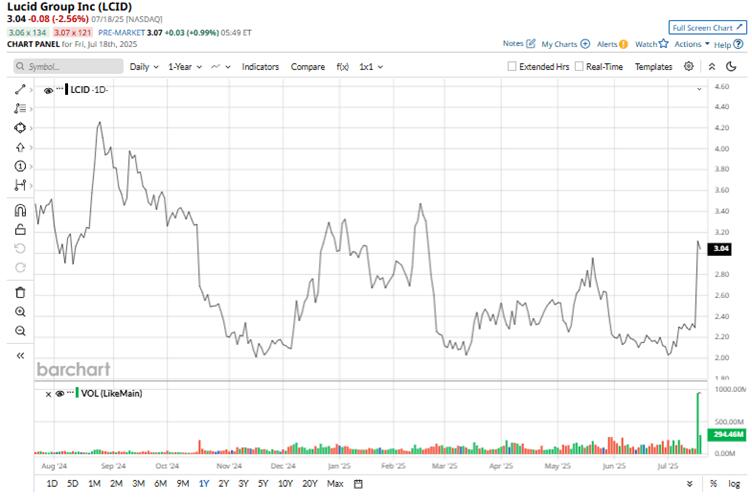The image size is (752, 503).
Task: Click the LCID black series color marker
Action: pos(67,90)
